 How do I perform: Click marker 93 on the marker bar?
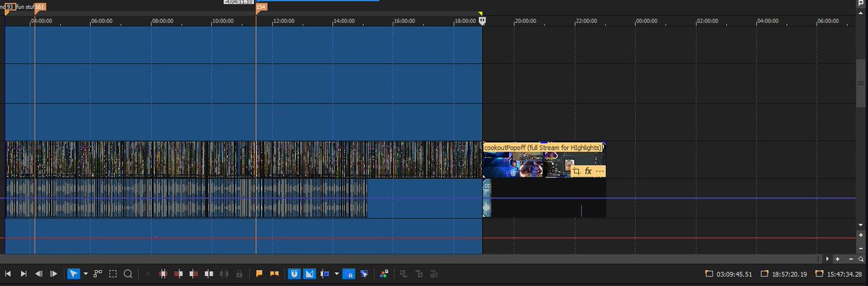tap(10, 7)
